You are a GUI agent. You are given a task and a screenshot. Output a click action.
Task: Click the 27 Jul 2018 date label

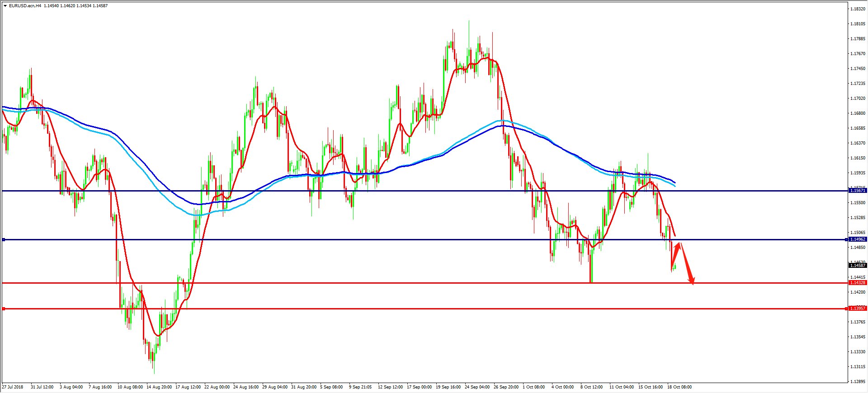[x=13, y=387]
